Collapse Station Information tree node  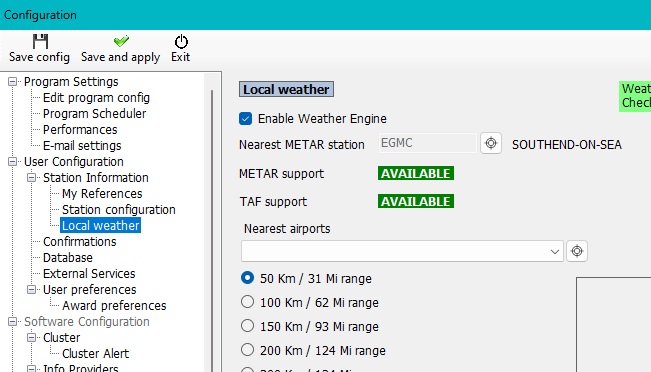(32, 178)
